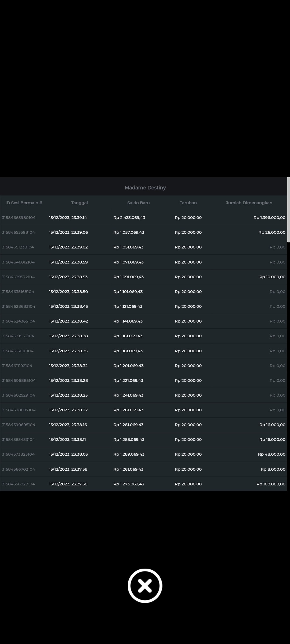This screenshot has height=644, width=290.
Task: Click the Taruhan column header
Action: (188, 203)
